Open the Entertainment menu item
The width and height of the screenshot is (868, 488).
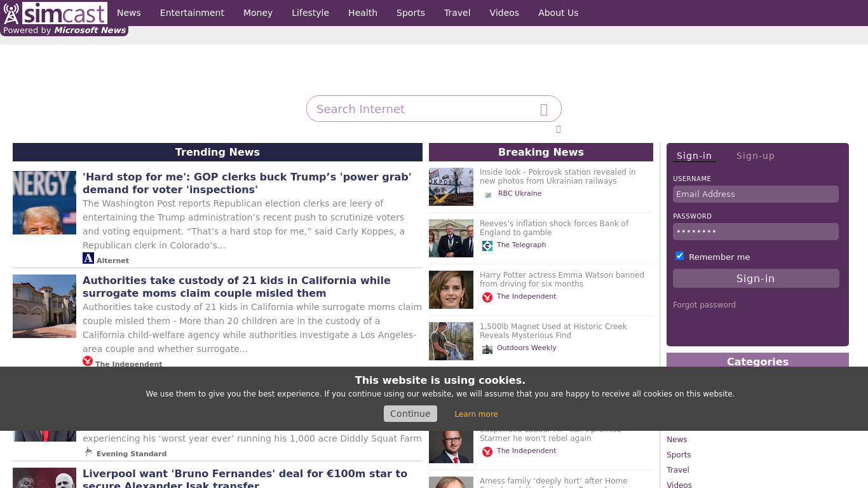192,13
